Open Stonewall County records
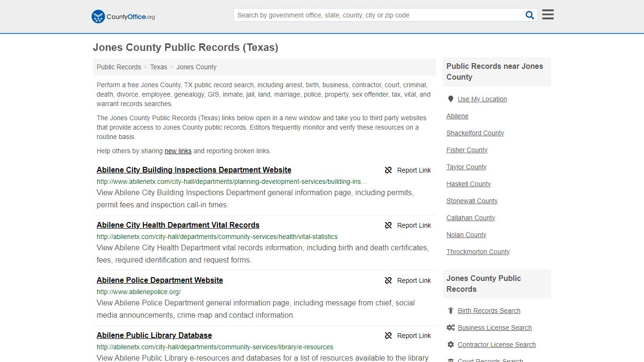Viewport: 644px width, 362px height. (x=472, y=201)
